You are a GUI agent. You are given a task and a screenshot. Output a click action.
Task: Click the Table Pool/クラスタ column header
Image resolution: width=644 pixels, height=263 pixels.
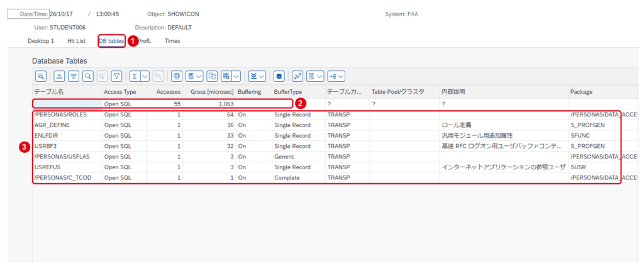[404, 92]
